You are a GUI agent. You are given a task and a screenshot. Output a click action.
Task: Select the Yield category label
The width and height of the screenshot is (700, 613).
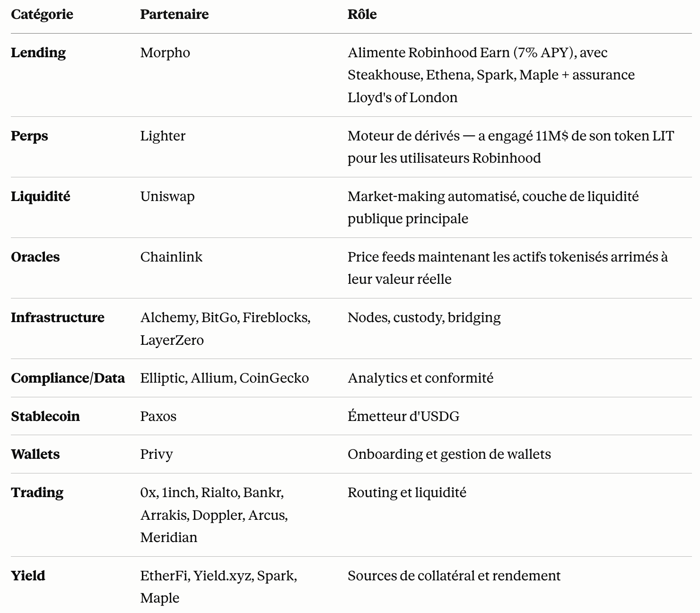pos(28,576)
